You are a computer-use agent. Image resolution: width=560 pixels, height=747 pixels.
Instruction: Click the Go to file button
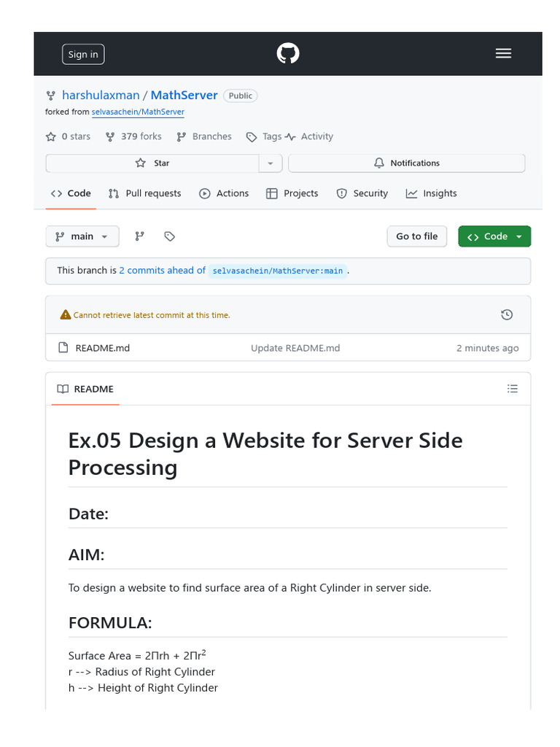coord(416,236)
